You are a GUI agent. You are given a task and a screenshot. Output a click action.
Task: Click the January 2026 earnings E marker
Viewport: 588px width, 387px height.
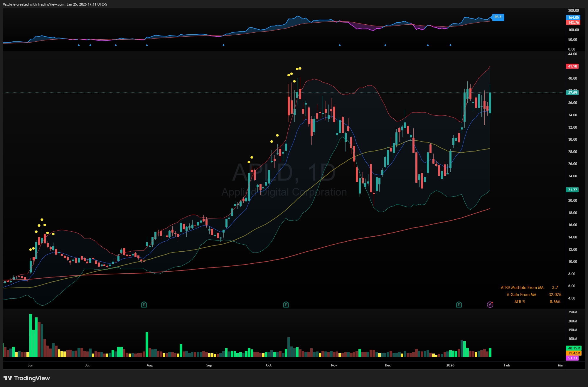coord(459,304)
